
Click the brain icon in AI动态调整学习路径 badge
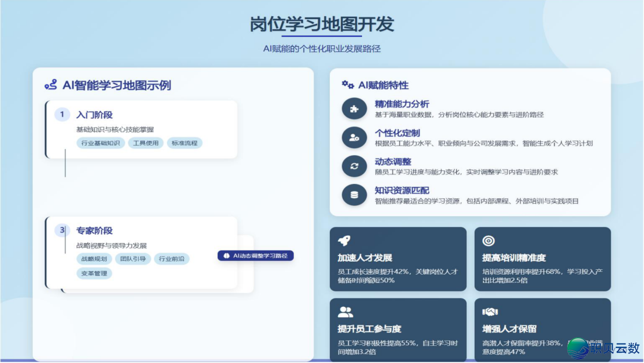(x=227, y=256)
